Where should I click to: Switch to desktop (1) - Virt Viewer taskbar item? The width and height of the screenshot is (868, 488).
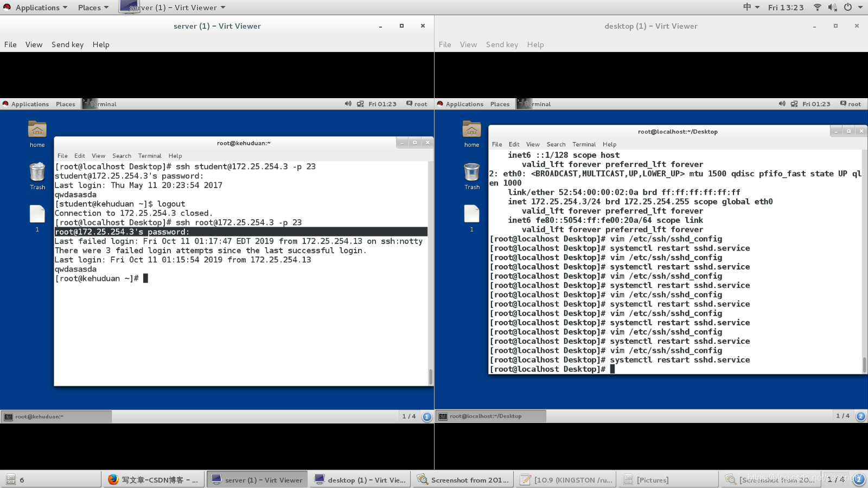point(360,480)
